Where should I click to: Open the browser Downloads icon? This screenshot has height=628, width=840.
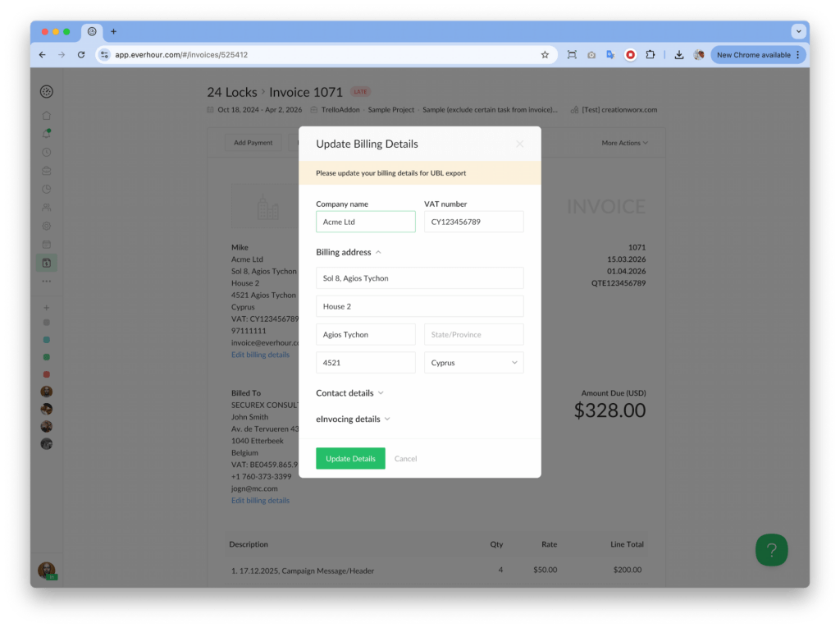pos(678,54)
